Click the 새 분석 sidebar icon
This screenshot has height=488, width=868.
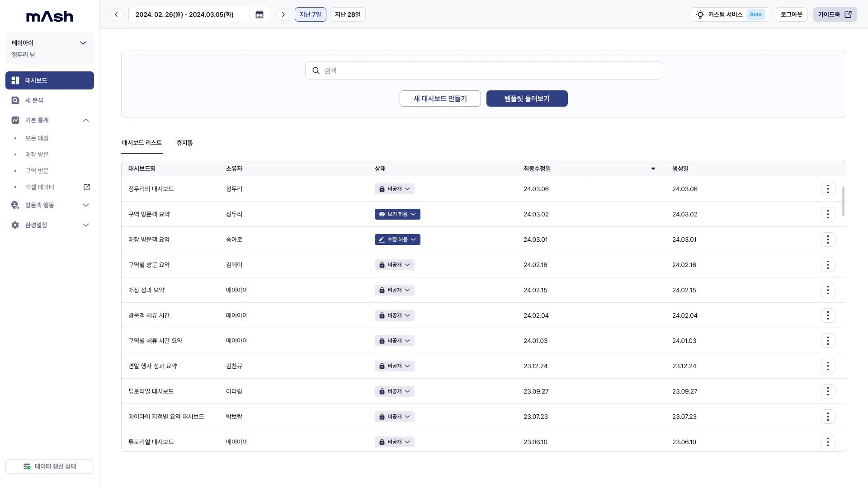click(15, 100)
